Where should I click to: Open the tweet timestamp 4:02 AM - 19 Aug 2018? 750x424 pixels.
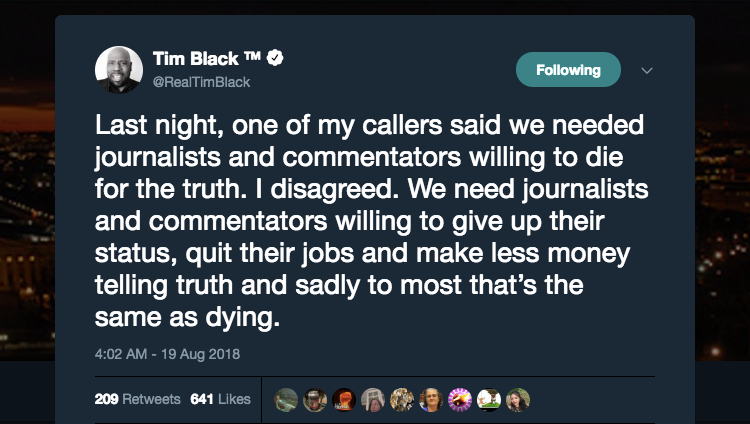tap(167, 354)
